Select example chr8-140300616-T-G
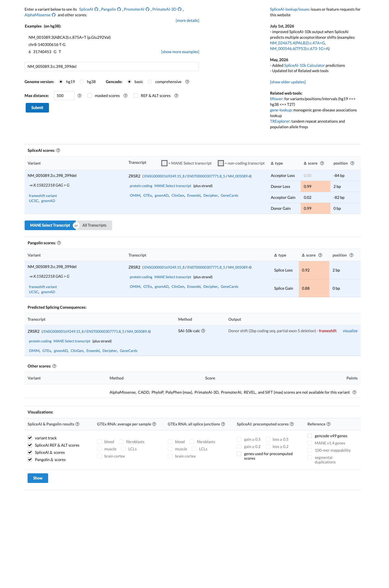389x588 pixels. coord(47,45)
